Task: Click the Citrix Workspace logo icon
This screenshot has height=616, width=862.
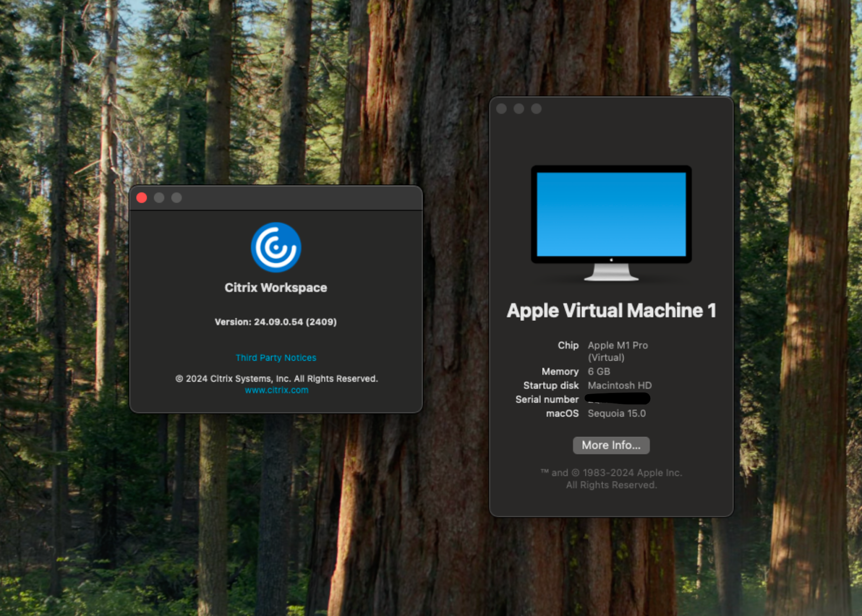Action: (x=276, y=248)
